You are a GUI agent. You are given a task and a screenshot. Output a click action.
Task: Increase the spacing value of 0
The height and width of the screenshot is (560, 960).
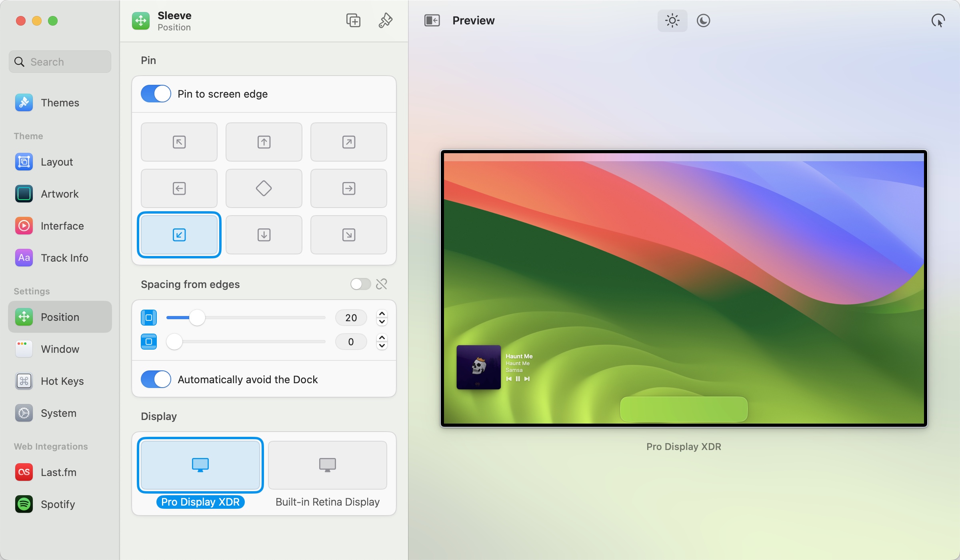[x=382, y=338]
